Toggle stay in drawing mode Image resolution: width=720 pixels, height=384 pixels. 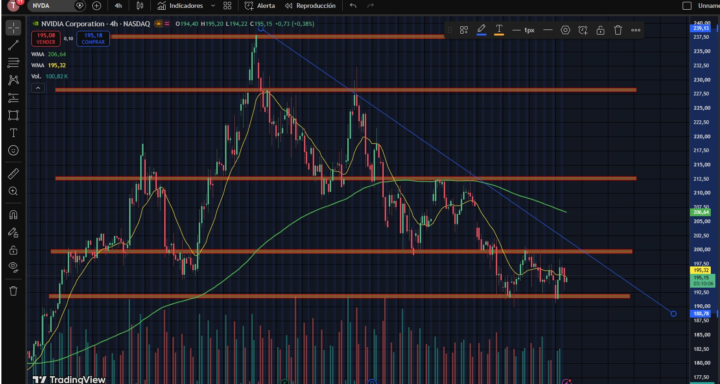13,232
